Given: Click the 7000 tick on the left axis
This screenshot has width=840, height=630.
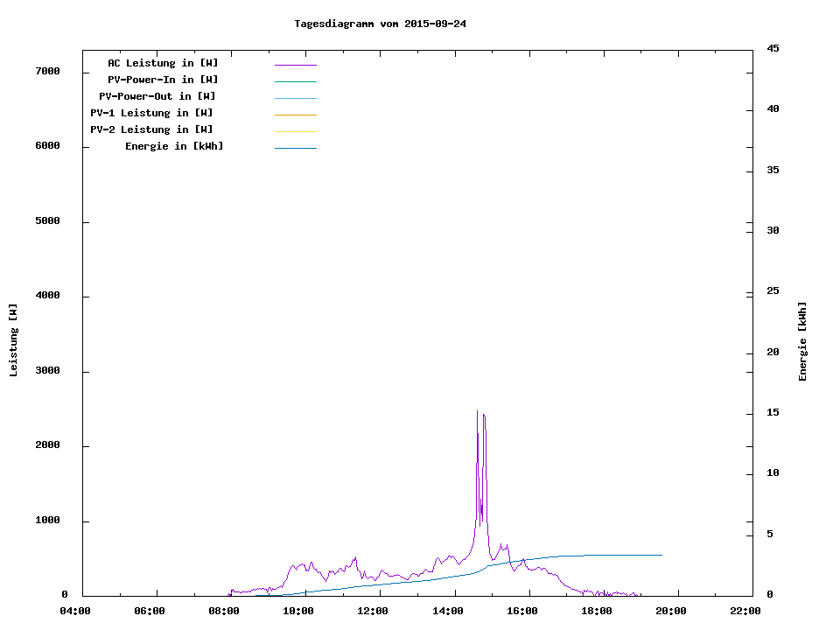Looking at the screenshot, I should point(47,72).
